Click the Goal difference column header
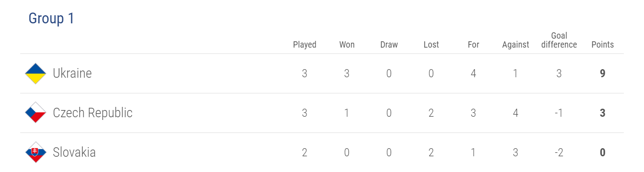644x172 pixels. (x=559, y=40)
